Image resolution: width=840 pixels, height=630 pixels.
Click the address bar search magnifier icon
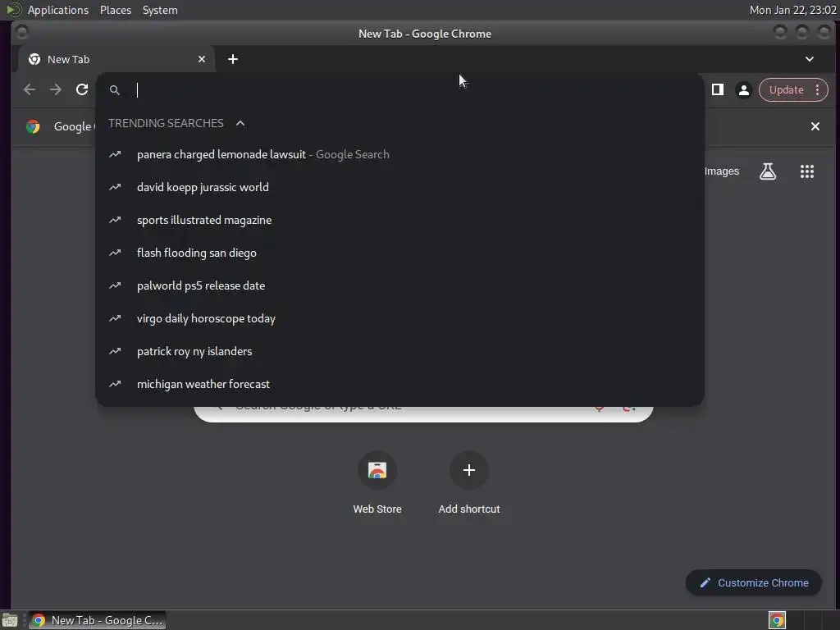coord(115,90)
